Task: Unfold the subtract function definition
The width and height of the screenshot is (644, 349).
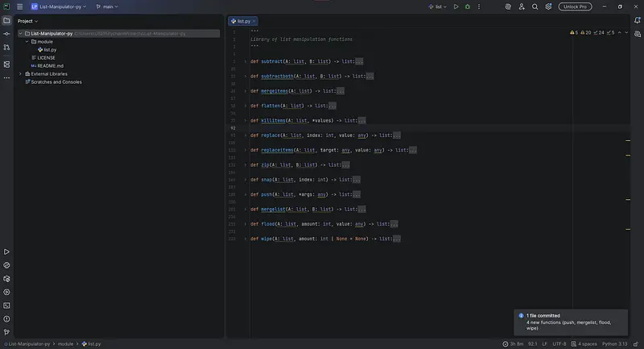Action: pyautogui.click(x=245, y=61)
